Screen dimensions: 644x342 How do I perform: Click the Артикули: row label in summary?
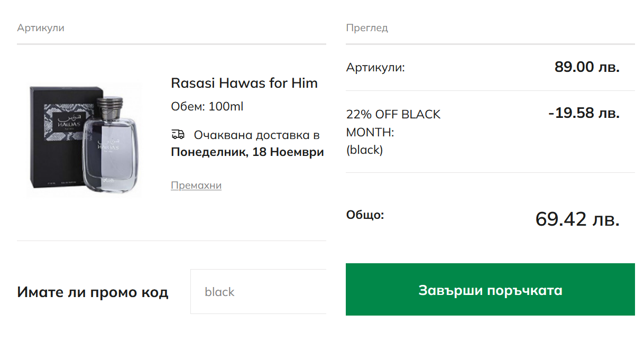375,68
